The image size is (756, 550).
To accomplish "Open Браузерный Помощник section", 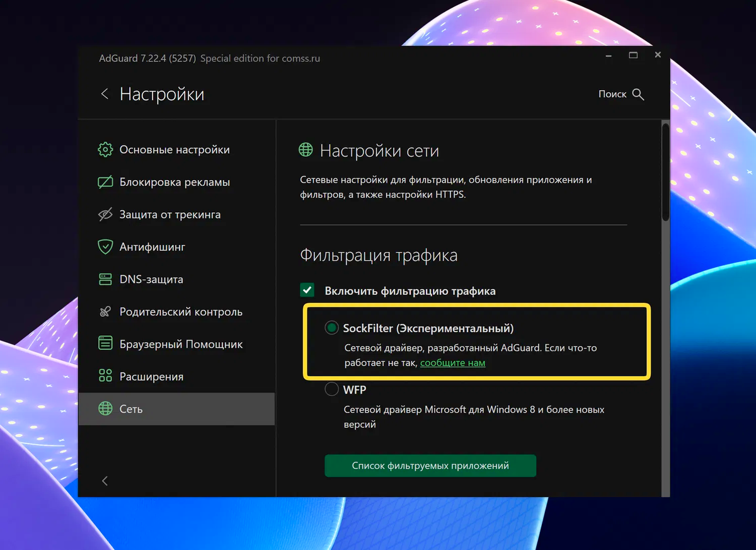I will coord(176,344).
